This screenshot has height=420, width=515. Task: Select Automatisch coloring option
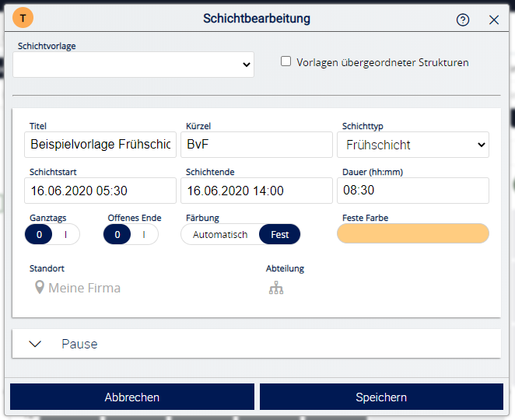pyautogui.click(x=220, y=234)
